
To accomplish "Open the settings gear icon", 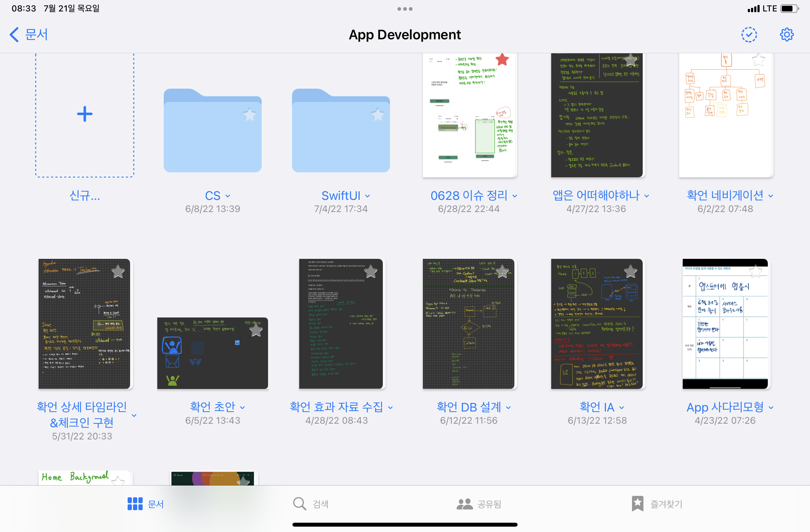I will click(786, 35).
